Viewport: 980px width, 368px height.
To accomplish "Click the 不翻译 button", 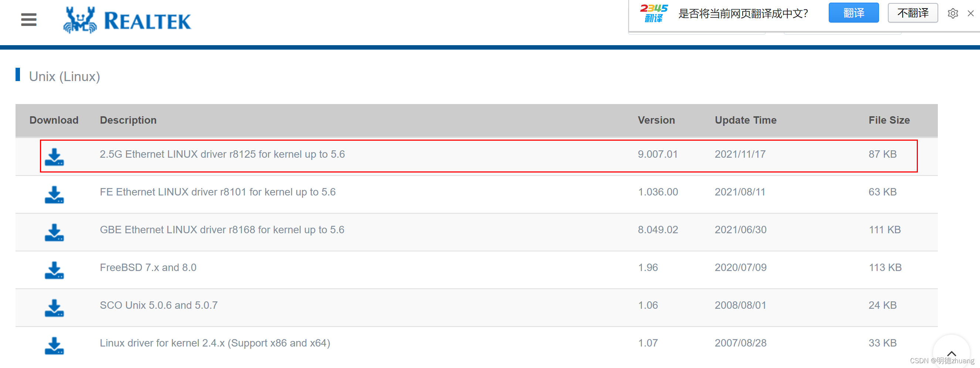I will point(913,13).
